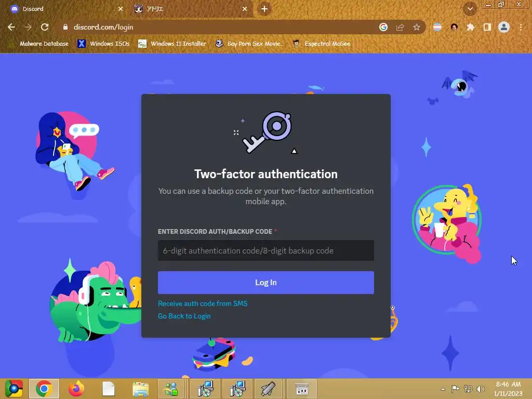Go back using the browser back arrow
Screen dimensions: 532x399
click(x=11, y=27)
